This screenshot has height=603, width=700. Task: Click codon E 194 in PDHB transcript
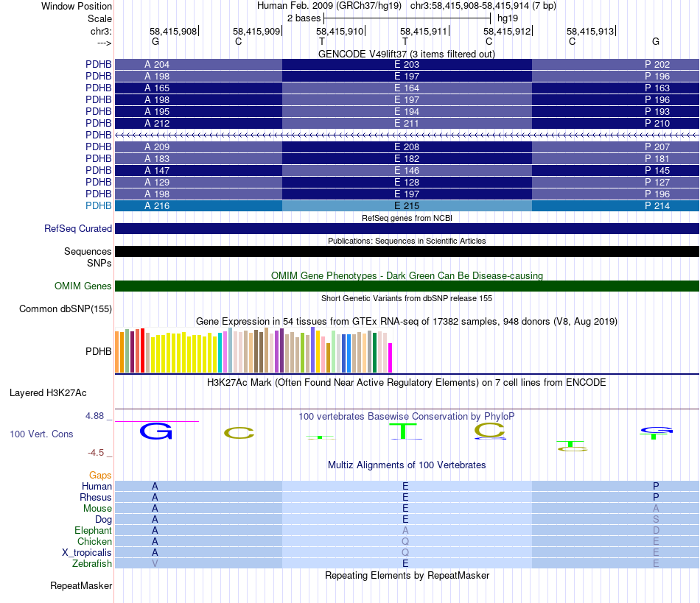tap(407, 111)
